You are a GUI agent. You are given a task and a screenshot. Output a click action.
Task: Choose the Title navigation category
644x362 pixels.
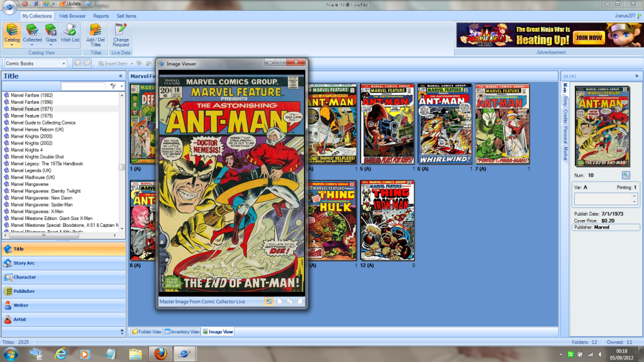pos(64,249)
